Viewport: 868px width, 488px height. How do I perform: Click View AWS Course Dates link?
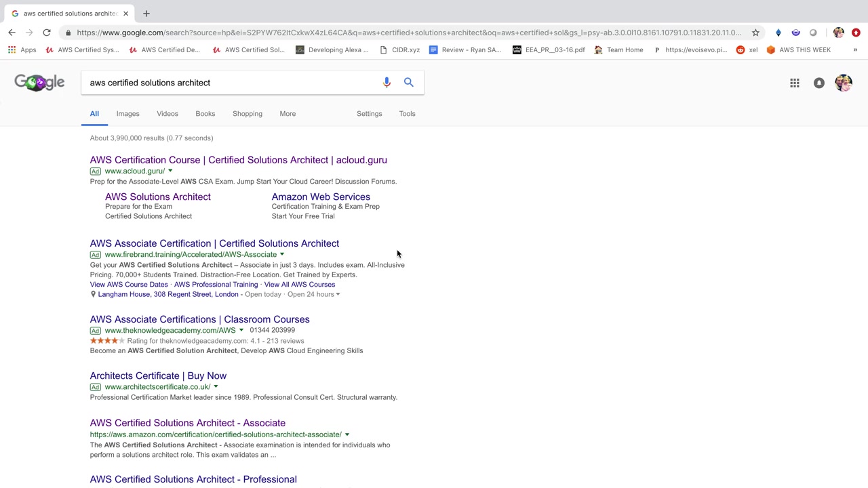point(129,285)
